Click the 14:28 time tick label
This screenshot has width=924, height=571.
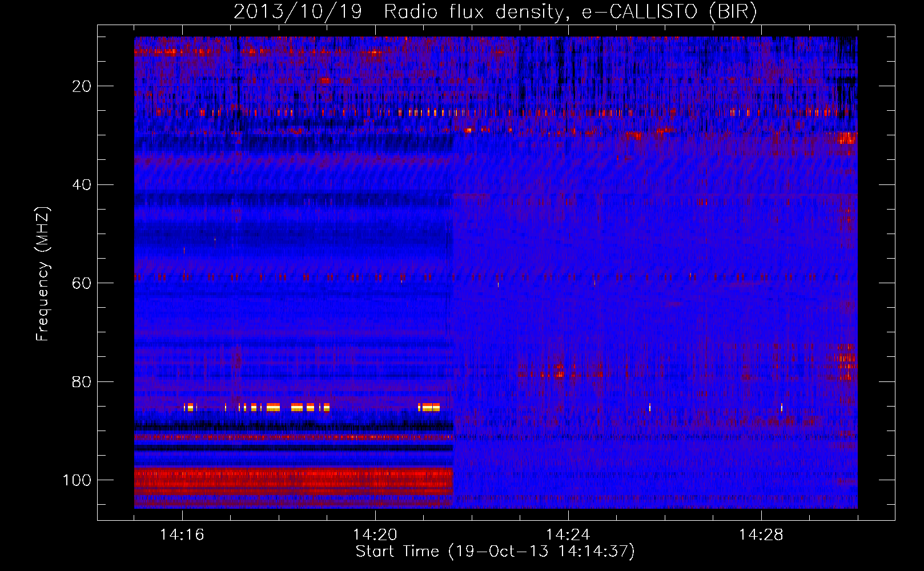[x=761, y=534]
